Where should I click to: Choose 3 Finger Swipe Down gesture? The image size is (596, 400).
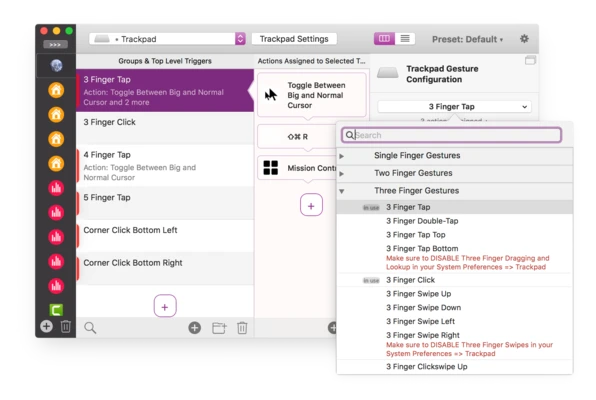click(455, 308)
